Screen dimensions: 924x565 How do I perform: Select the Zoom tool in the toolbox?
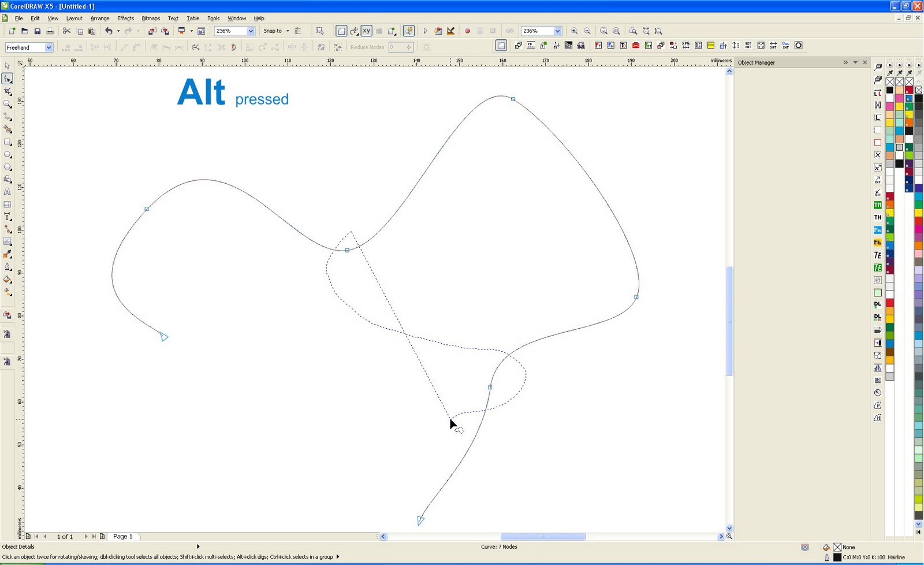tap(8, 104)
